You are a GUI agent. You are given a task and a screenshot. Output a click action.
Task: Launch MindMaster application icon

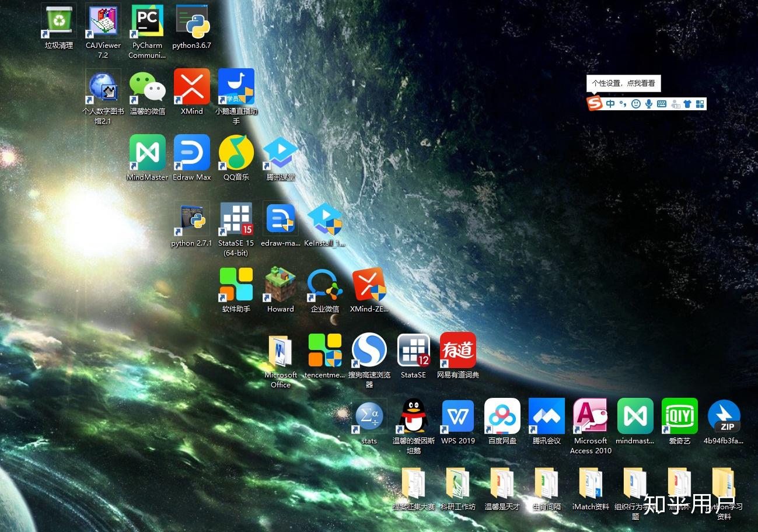click(148, 153)
